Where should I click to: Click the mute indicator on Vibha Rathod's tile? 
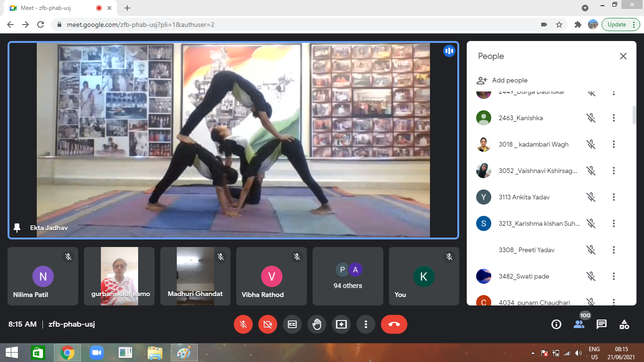pyautogui.click(x=297, y=257)
